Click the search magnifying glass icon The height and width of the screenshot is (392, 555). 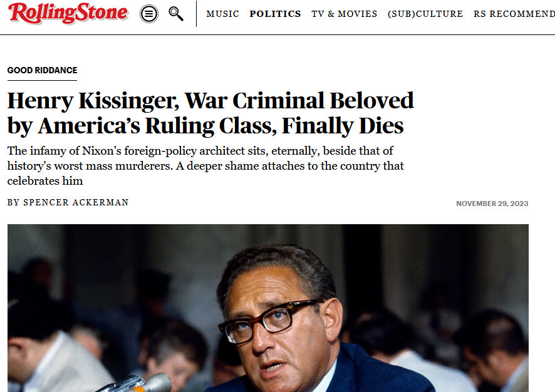(176, 13)
